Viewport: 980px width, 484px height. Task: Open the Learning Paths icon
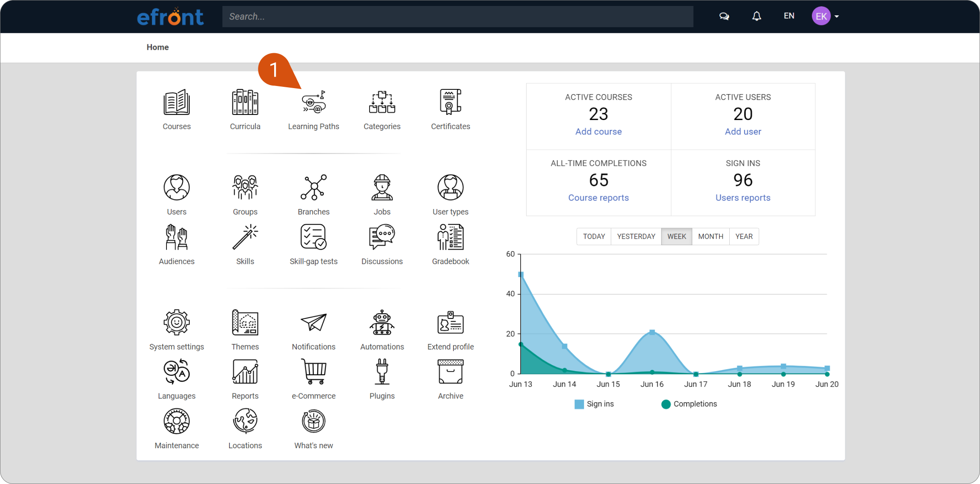coord(313,103)
